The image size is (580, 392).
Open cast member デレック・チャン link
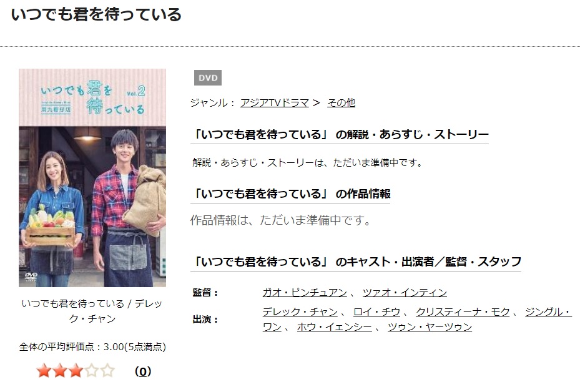pos(300,311)
